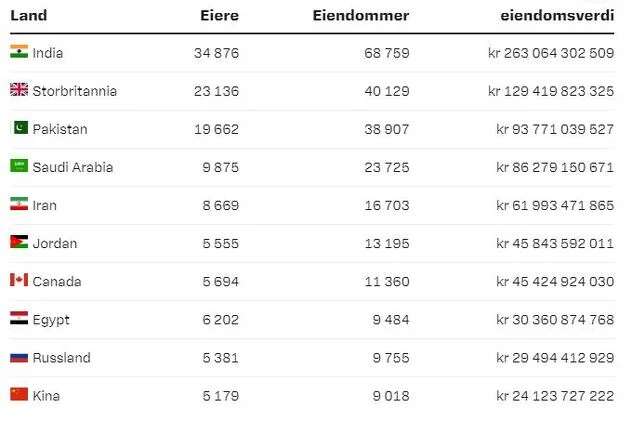The image size is (632, 421).
Task: Click Jordan's properties count 13 195
Action: click(x=386, y=243)
